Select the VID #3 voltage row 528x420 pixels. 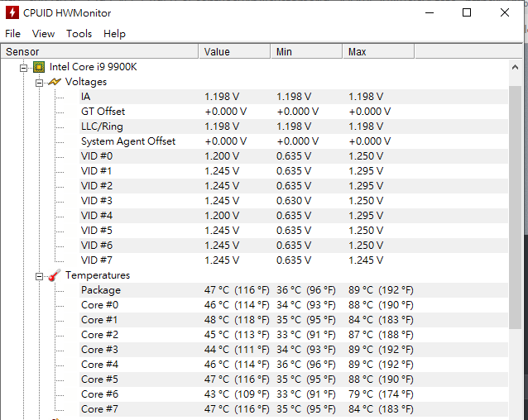click(x=294, y=201)
